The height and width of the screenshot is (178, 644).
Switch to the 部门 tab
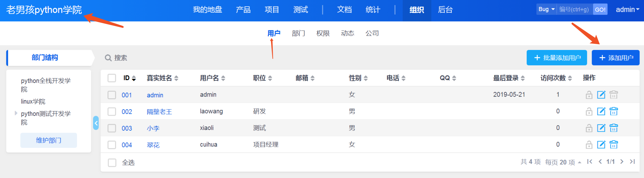pos(298,33)
